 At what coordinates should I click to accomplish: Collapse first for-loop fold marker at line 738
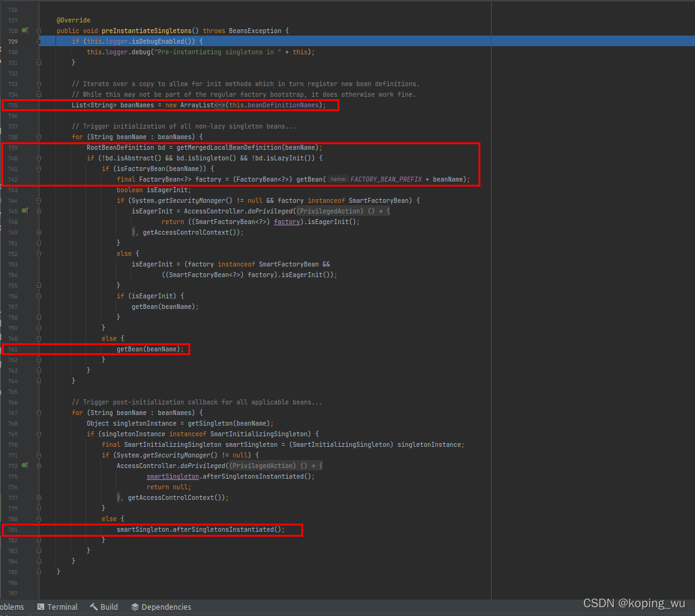pos(39,137)
